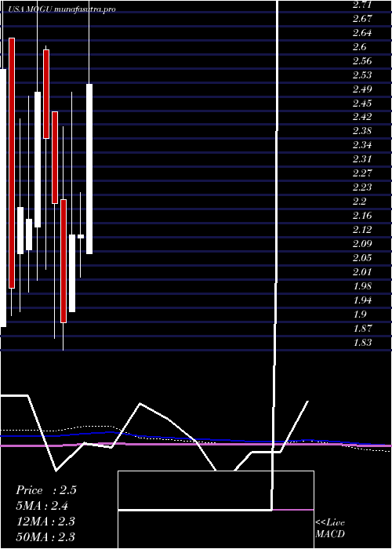
Task: Click the 1.83 price axis label
Action: 362,343
